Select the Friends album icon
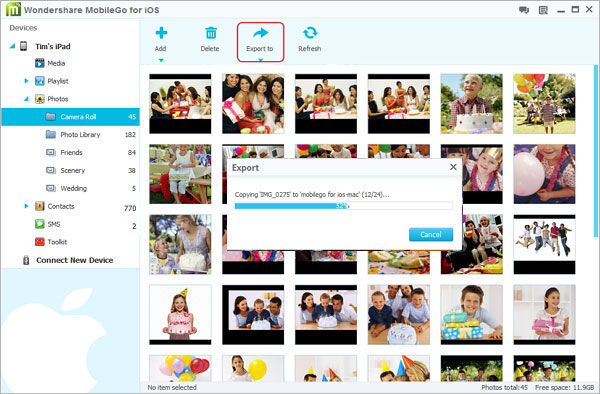Screen dimensions: 600x394 51,152
